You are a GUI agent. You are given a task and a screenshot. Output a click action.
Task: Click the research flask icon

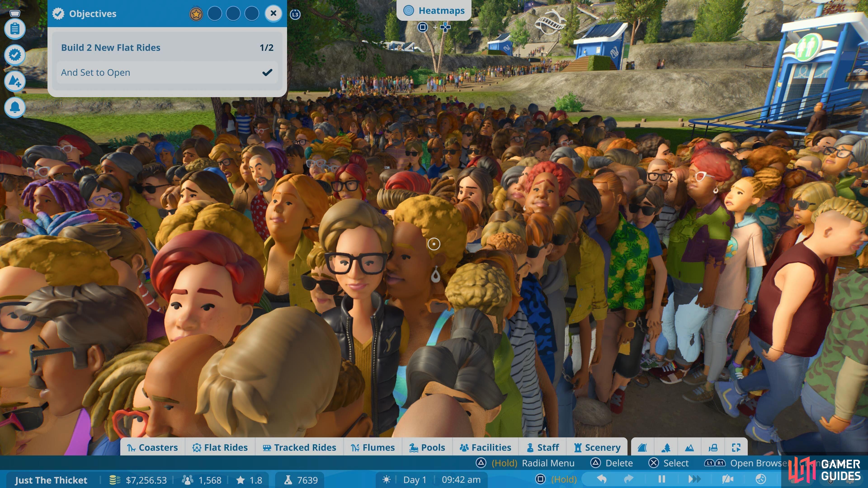(x=288, y=480)
